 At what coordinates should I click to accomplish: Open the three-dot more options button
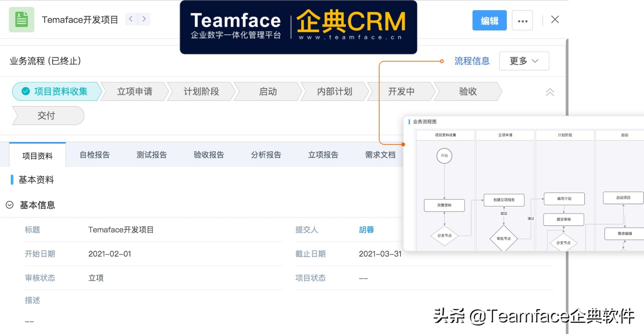click(x=522, y=20)
